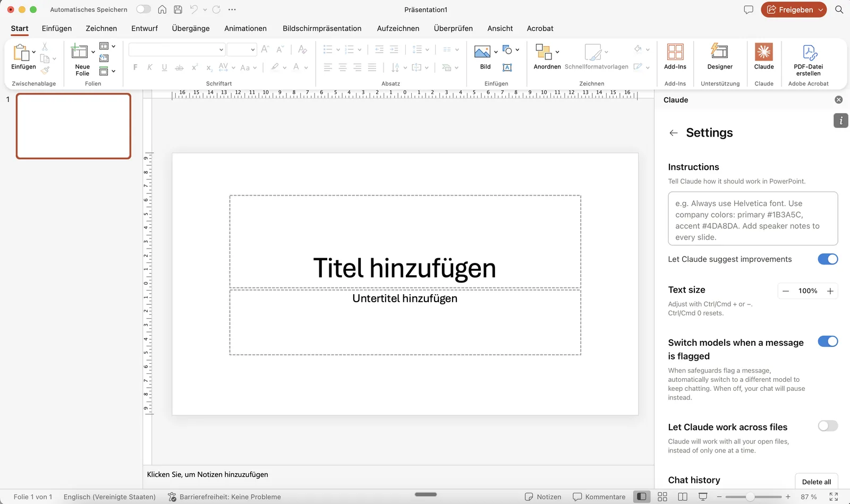Screen dimensions: 850x504
Task: Open the Einfügen ribbon tab
Action: [57, 28]
